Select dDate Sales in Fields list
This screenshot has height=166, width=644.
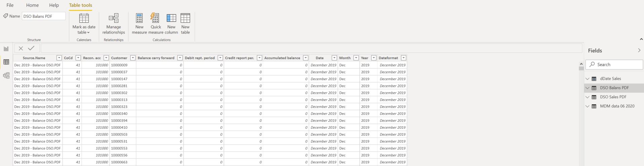(610, 79)
